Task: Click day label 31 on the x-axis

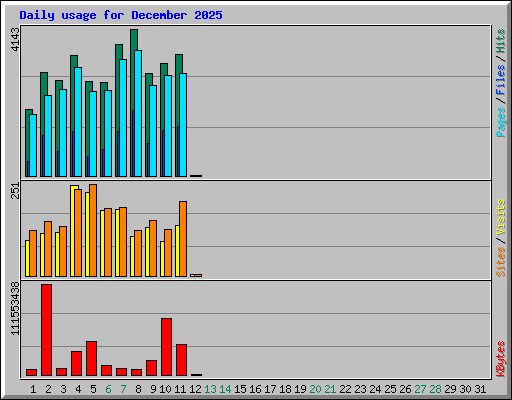Action: click(x=480, y=389)
